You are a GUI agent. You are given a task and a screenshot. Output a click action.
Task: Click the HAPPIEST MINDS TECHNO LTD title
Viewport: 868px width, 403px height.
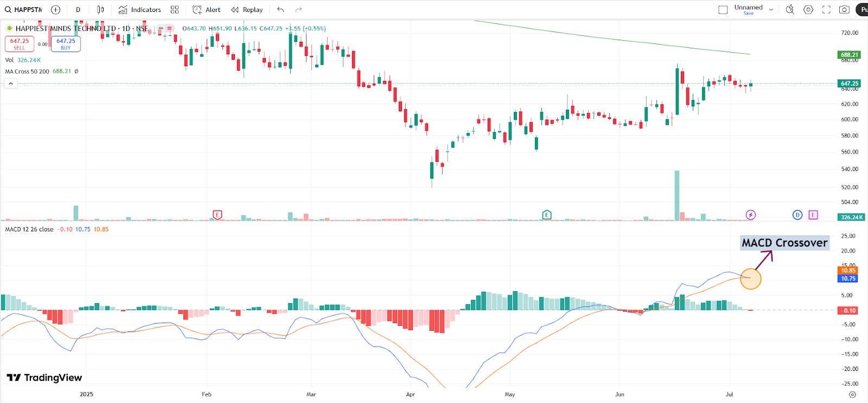coord(66,28)
